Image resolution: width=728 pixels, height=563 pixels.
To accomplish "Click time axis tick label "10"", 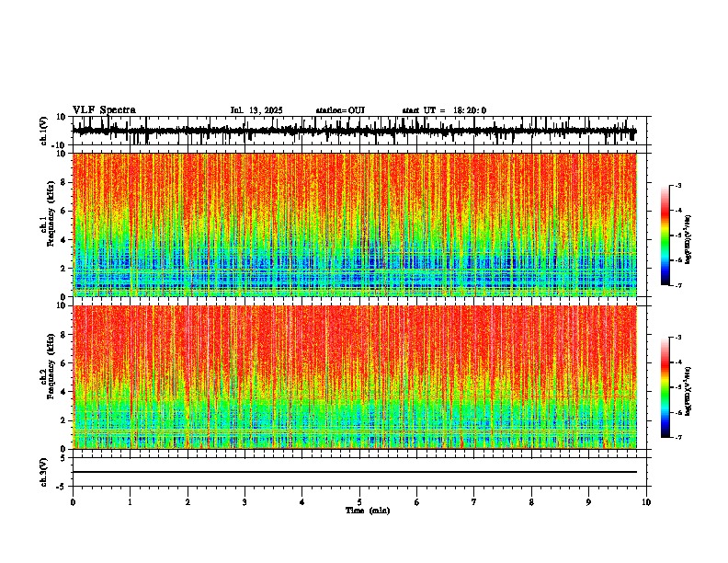I will pos(646,502).
